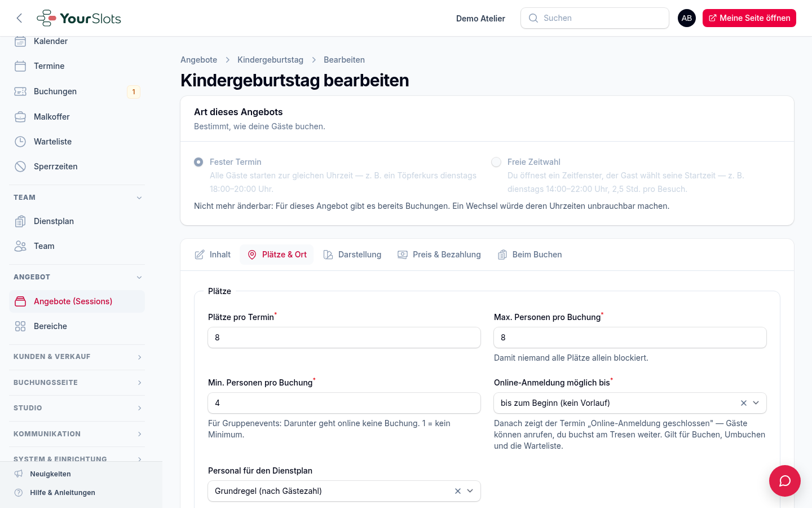The height and width of the screenshot is (508, 812).
Task: Select the Freie Zeitwahl radio button
Action: click(496, 162)
